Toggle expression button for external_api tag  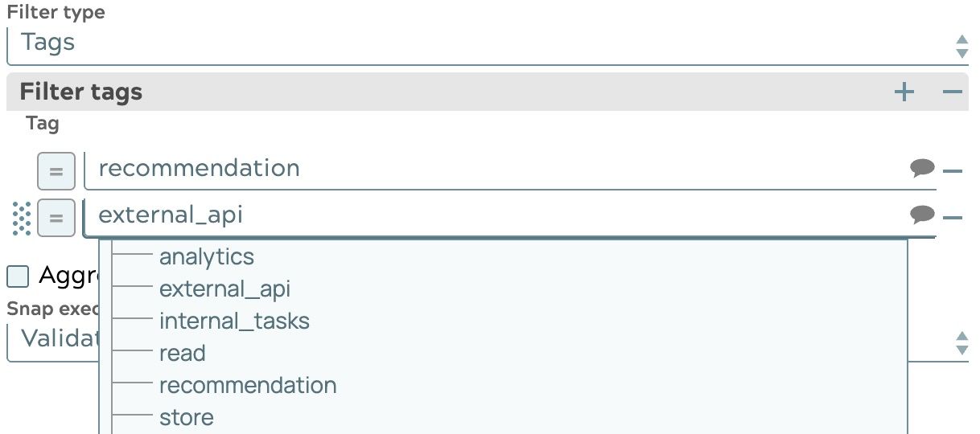(56, 218)
